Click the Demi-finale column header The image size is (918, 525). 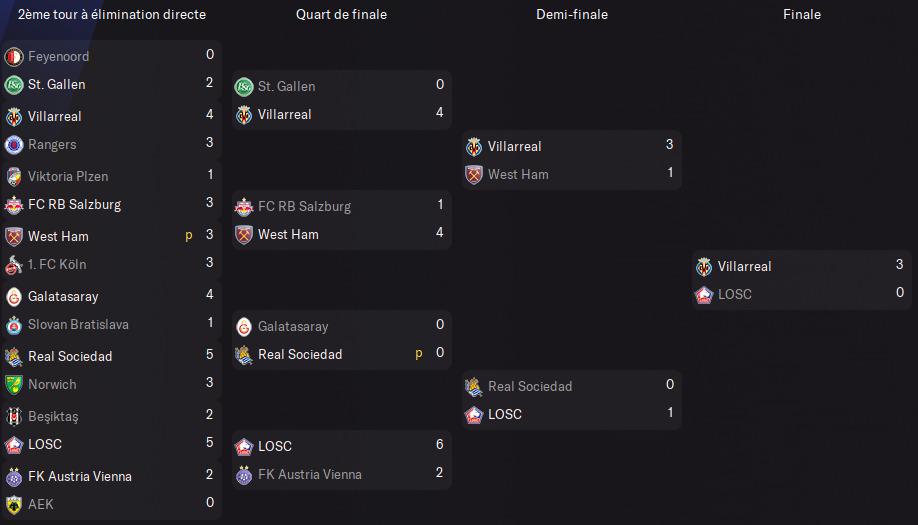pyautogui.click(x=572, y=15)
